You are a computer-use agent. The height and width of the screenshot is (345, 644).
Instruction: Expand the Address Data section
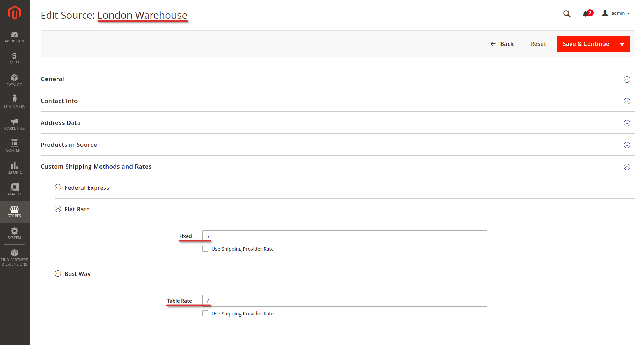click(x=338, y=123)
